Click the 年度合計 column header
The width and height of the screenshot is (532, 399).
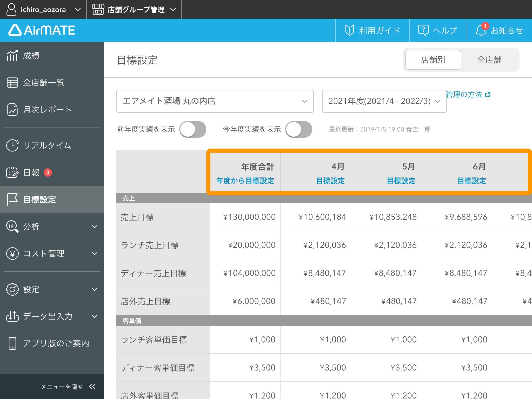click(x=258, y=167)
